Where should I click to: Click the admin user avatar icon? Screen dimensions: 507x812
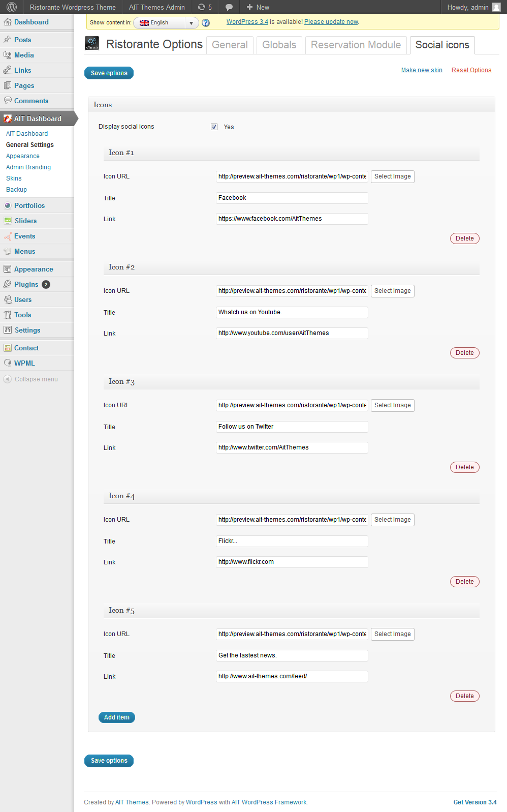tap(496, 7)
